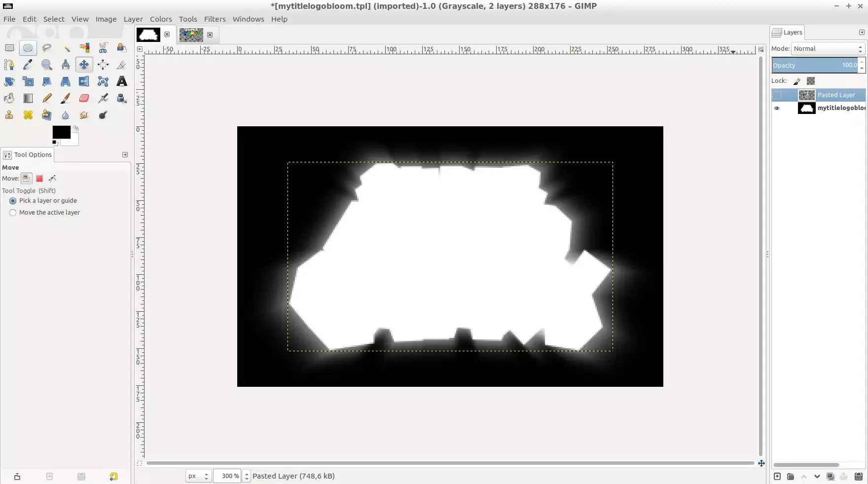Select the Rotate tool
The height and width of the screenshot is (484, 868).
click(x=9, y=81)
